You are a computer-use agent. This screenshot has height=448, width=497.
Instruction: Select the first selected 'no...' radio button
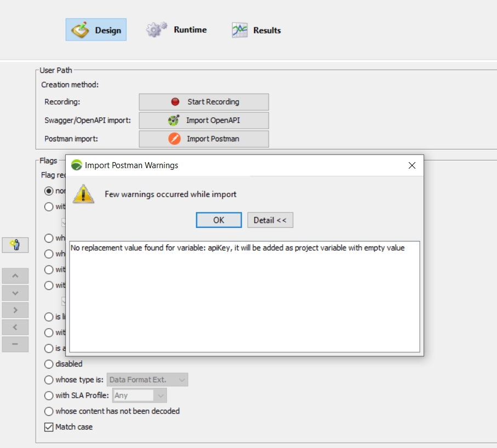click(x=49, y=191)
